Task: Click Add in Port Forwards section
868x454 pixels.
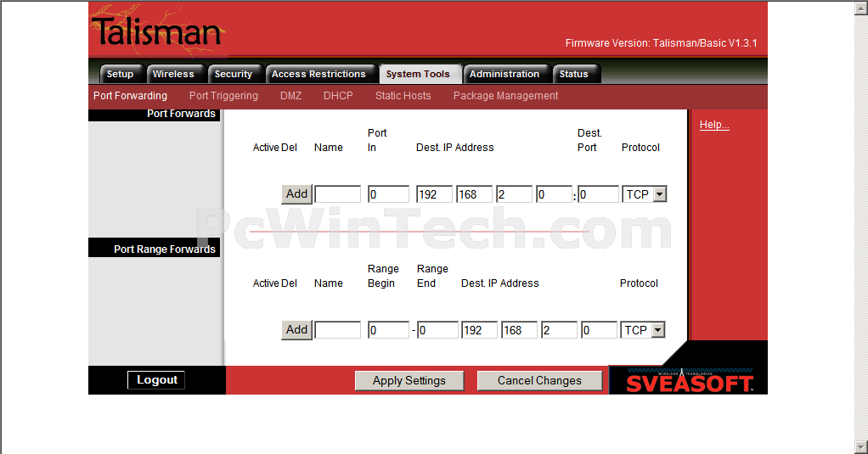Action: pos(296,194)
